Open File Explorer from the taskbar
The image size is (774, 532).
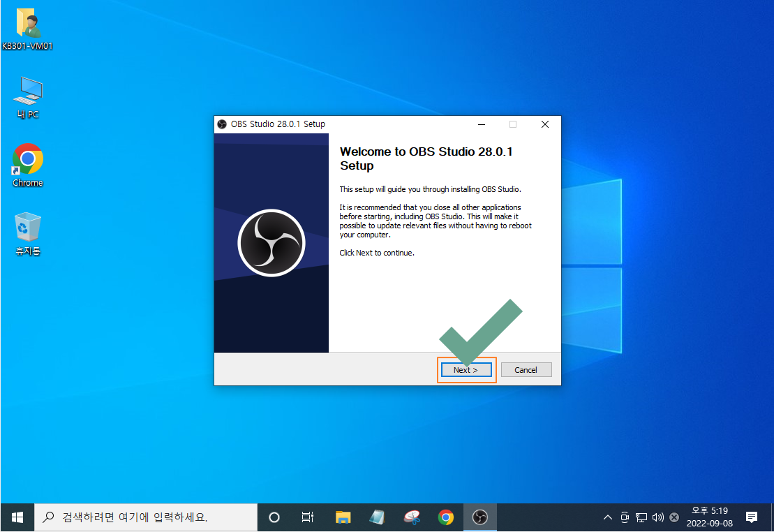pos(343,517)
